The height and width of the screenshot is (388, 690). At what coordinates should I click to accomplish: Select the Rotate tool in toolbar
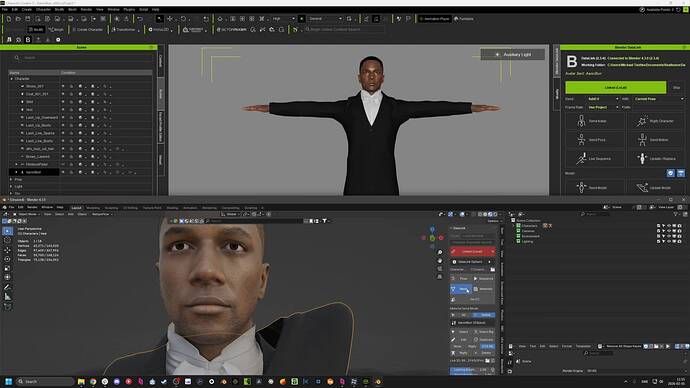184,19
